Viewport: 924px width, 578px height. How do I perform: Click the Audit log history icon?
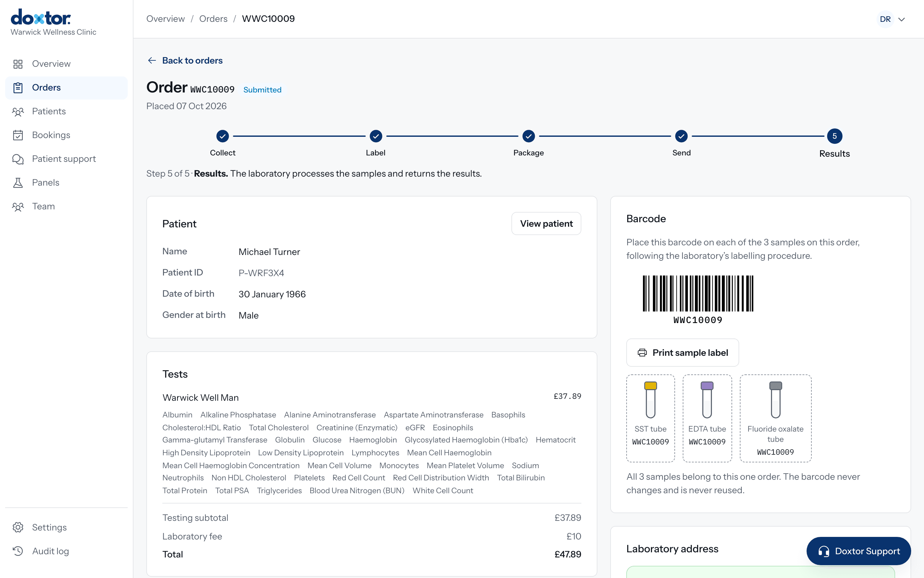pos(18,551)
